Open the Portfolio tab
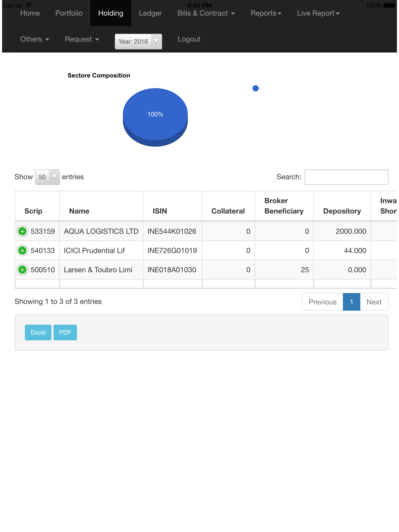399x532 pixels. coord(69,13)
